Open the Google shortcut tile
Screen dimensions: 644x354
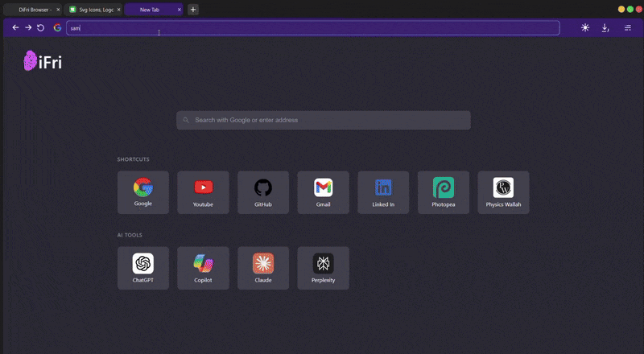click(x=143, y=192)
